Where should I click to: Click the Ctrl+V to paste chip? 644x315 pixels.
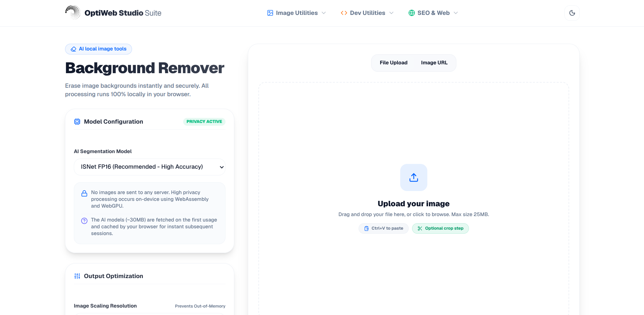click(384, 228)
